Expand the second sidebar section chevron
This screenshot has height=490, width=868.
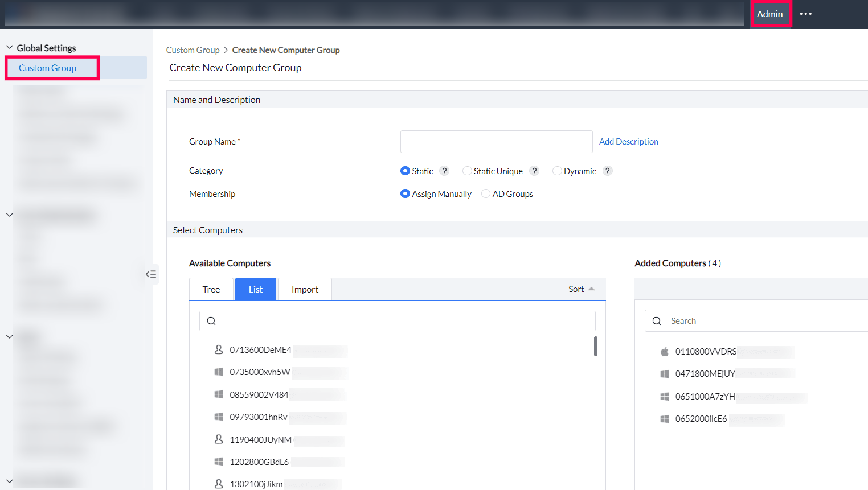click(9, 215)
